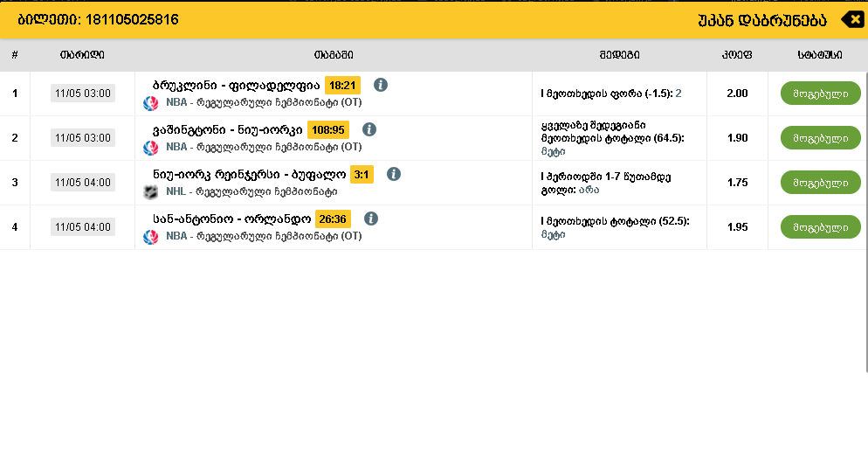Click date 11/05 04:00 in row 4
Screen dimensions: 868x472
[x=82, y=226]
